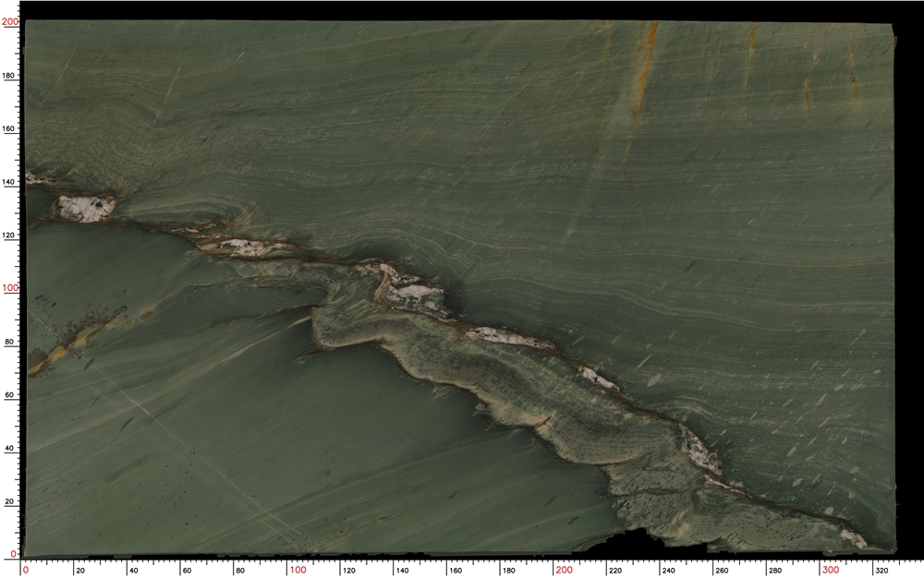
Task: Click the 180 mark on vertical ruler
Action: coord(9,76)
